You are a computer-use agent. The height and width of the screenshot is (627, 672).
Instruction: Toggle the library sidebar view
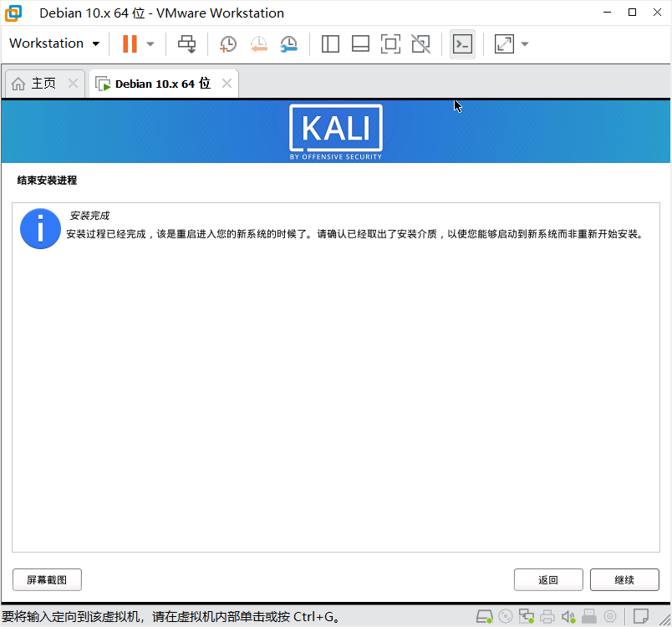coord(330,43)
